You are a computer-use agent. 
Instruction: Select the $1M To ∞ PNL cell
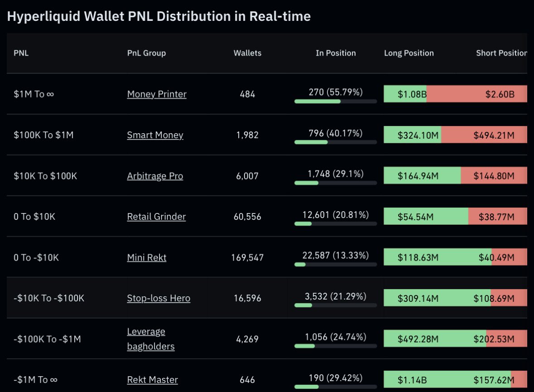[x=34, y=94]
